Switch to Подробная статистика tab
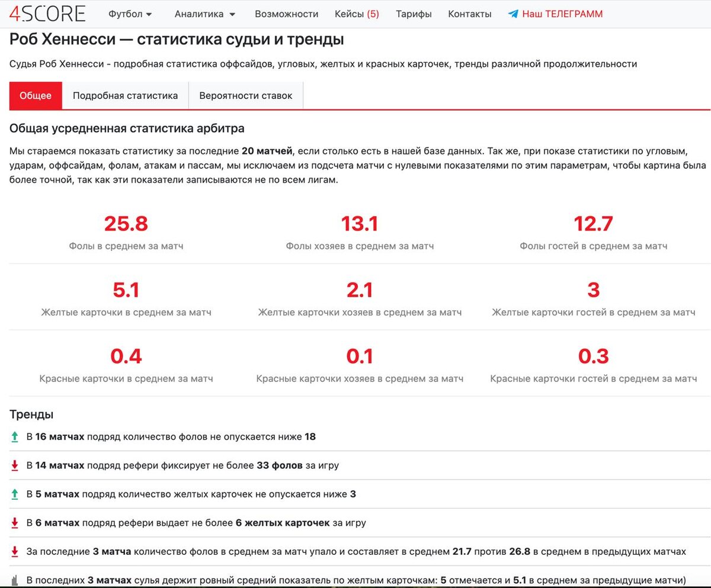 (125, 95)
